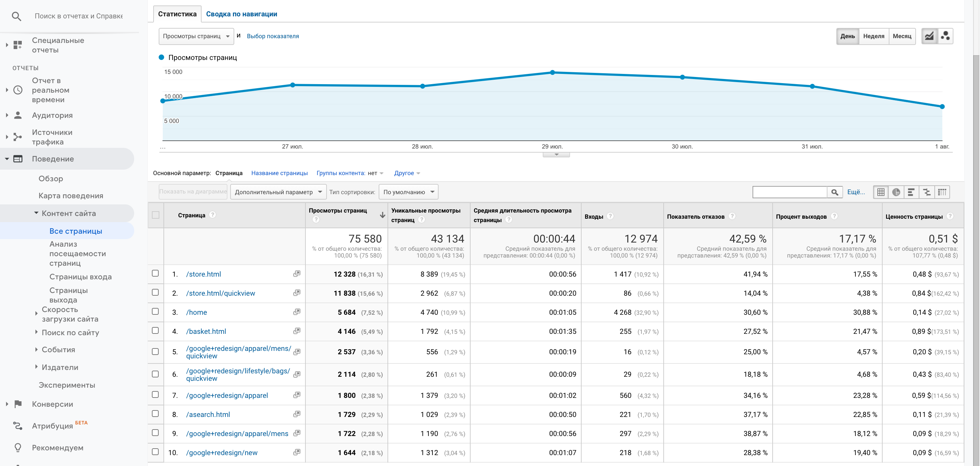Click the Recommendations lightbulb icon
The width and height of the screenshot is (980, 466).
pyautogui.click(x=17, y=448)
